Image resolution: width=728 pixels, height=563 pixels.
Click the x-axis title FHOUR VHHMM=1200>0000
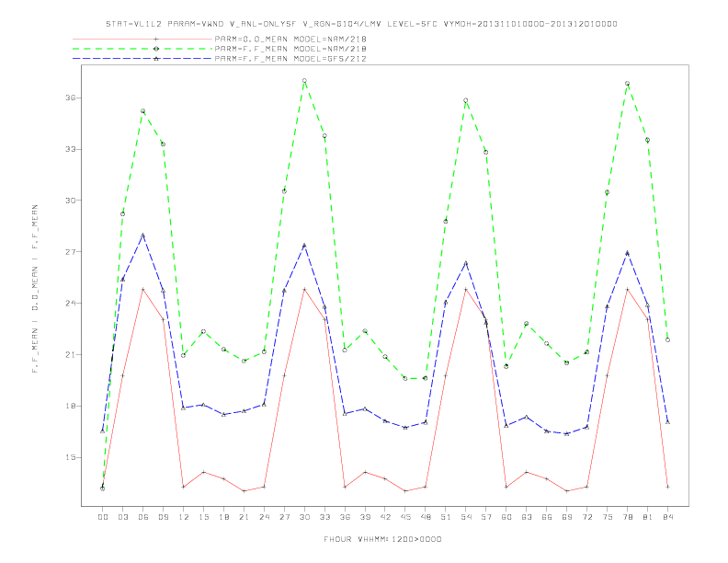pyautogui.click(x=382, y=539)
